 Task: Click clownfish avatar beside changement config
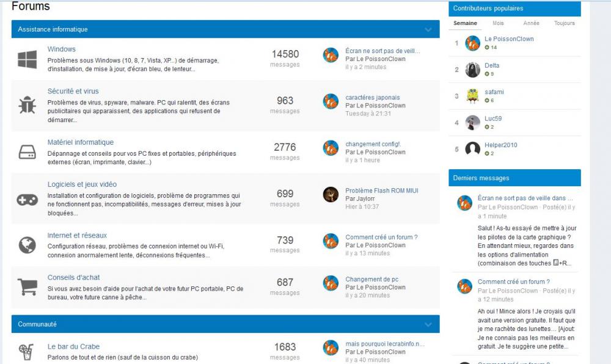coord(331,148)
